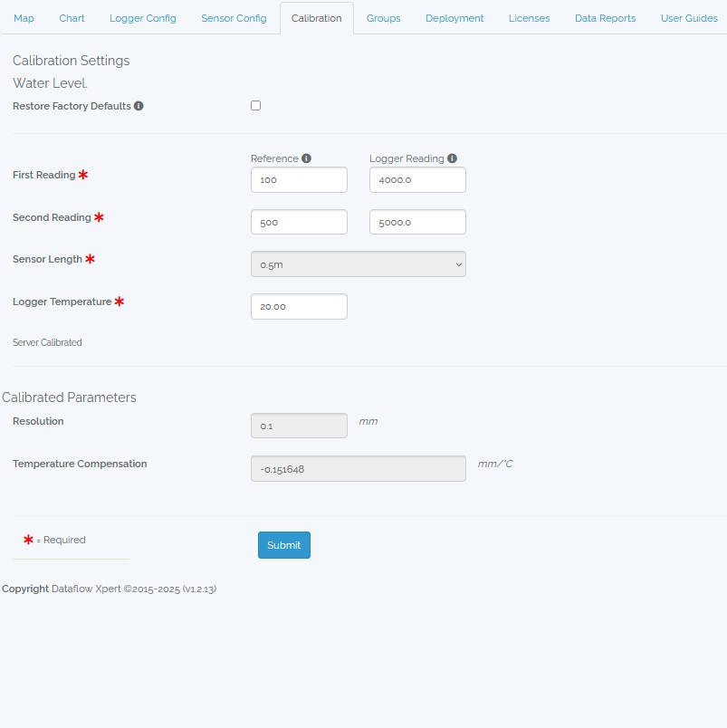Viewport: 727px width, 728px height.
Task: Open the Groups tab
Action: point(383,18)
